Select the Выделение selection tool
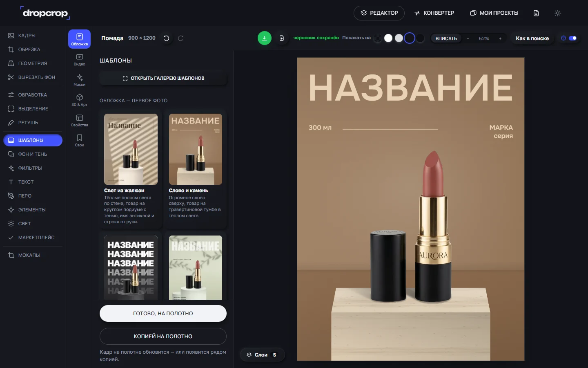 tap(33, 109)
